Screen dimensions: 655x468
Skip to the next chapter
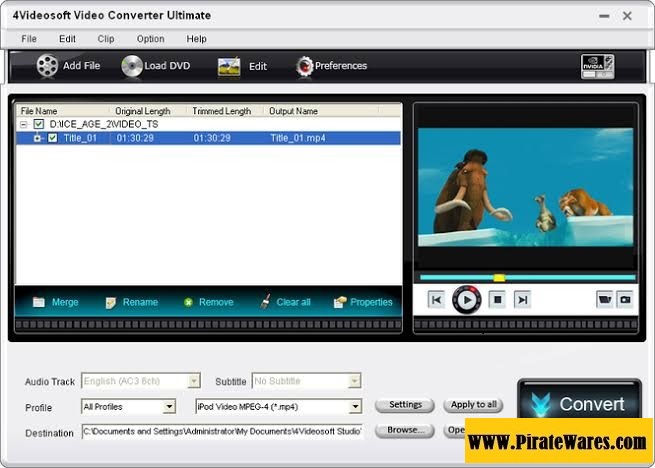pyautogui.click(x=522, y=299)
